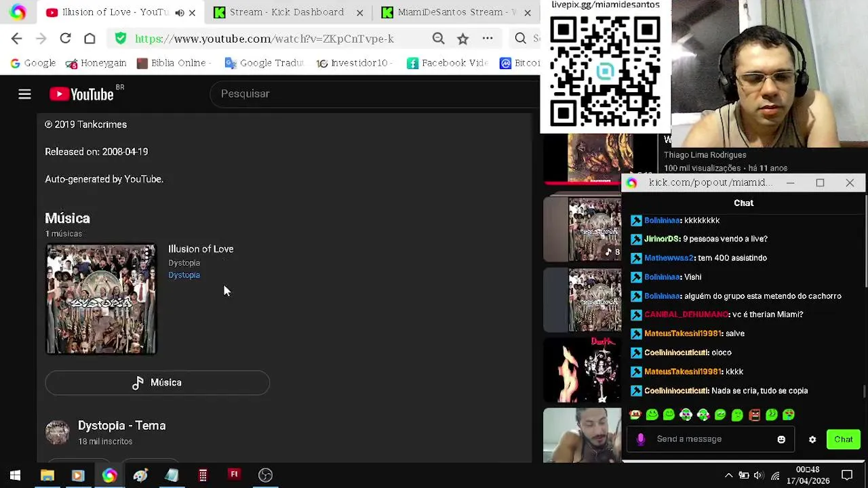868x488 pixels.
Task: Open the blue Dystopia artist link
Action: click(x=184, y=275)
